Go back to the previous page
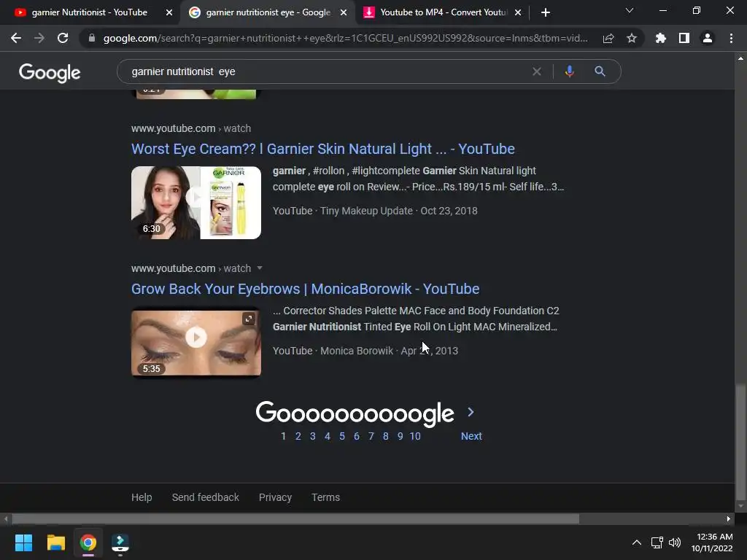The image size is (747, 560). click(x=16, y=38)
